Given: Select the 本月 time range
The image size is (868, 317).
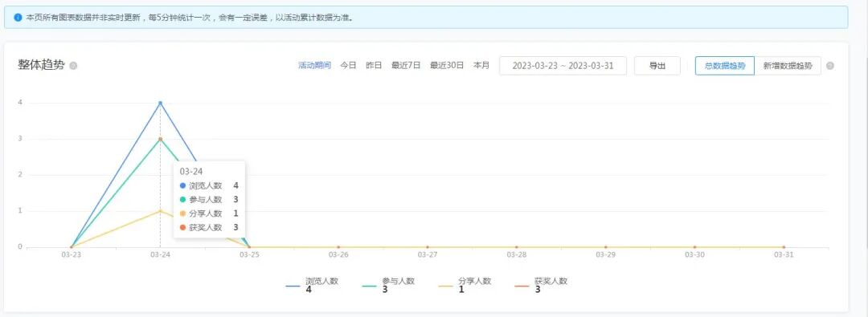Looking at the screenshot, I should coord(481,65).
